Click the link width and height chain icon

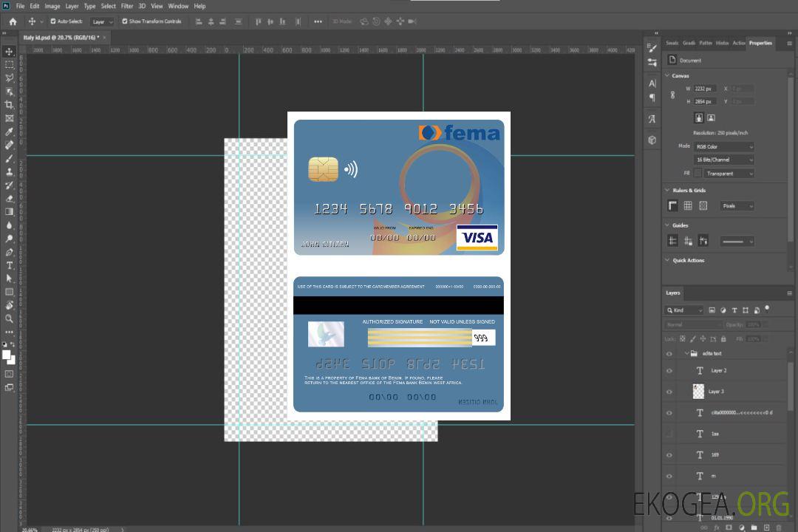[x=673, y=95]
